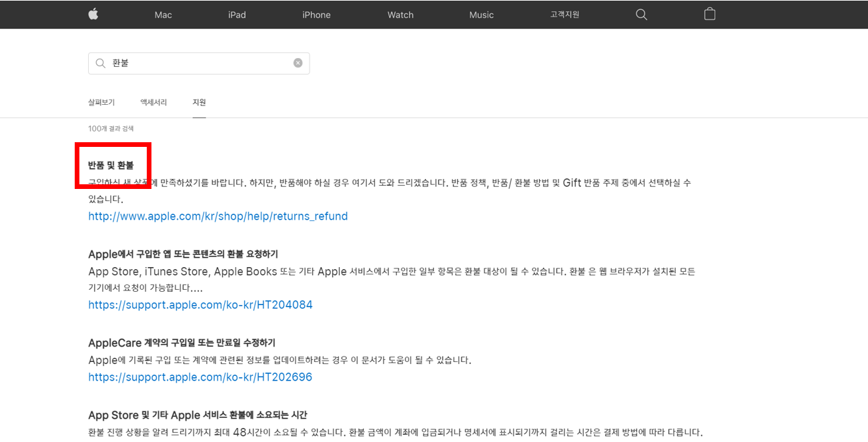868x442 pixels.
Task: Click the search field containing 환불
Action: coord(199,63)
